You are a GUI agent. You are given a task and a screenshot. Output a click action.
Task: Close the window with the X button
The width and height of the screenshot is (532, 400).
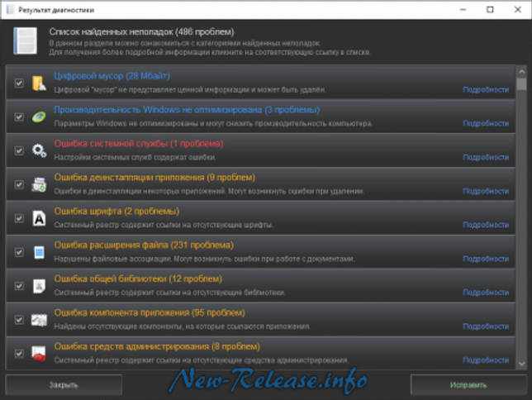[518, 10]
